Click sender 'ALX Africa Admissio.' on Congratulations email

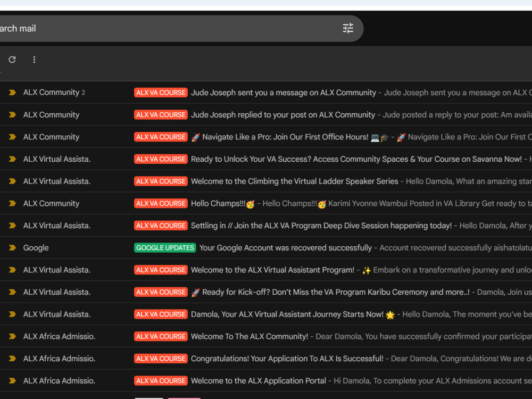click(x=59, y=359)
